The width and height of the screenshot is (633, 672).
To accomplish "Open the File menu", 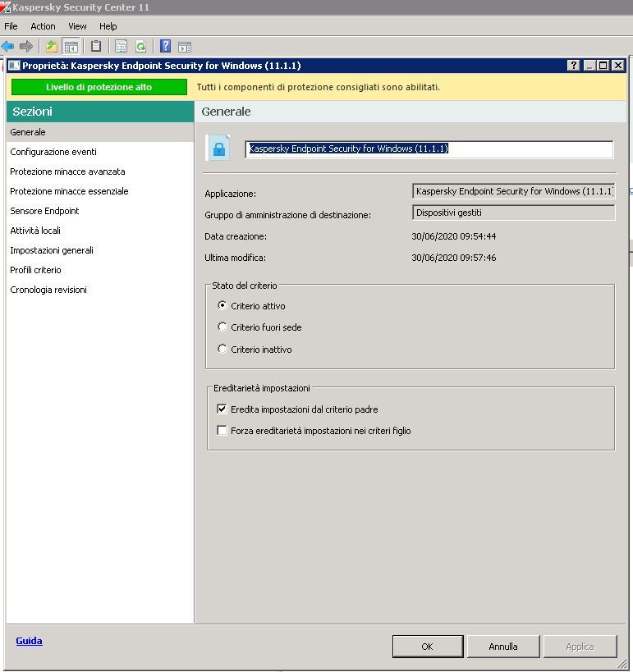I will pyautogui.click(x=11, y=26).
